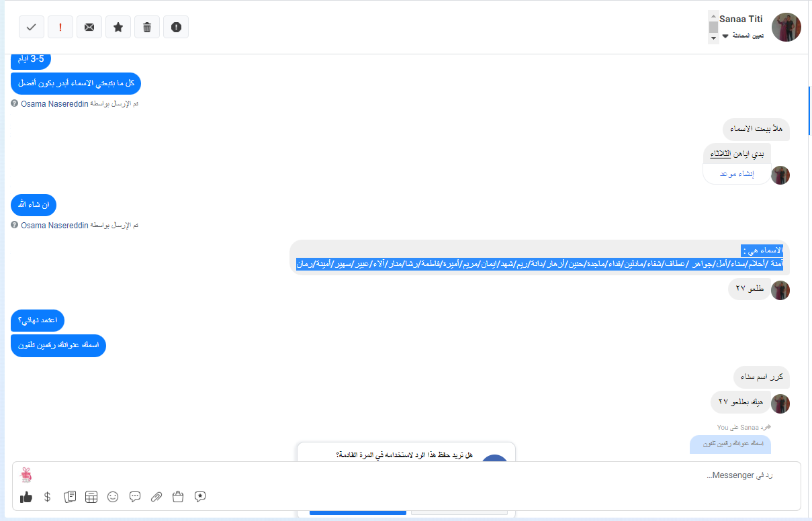The width and height of the screenshot is (812, 521).
Task: Star this conversation for follow-up
Action: [118, 27]
